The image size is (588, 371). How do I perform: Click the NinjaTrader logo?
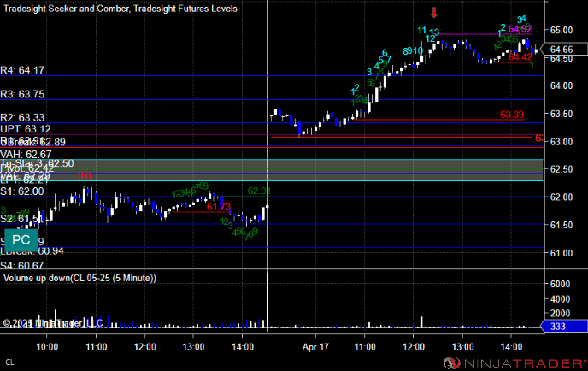(514, 363)
